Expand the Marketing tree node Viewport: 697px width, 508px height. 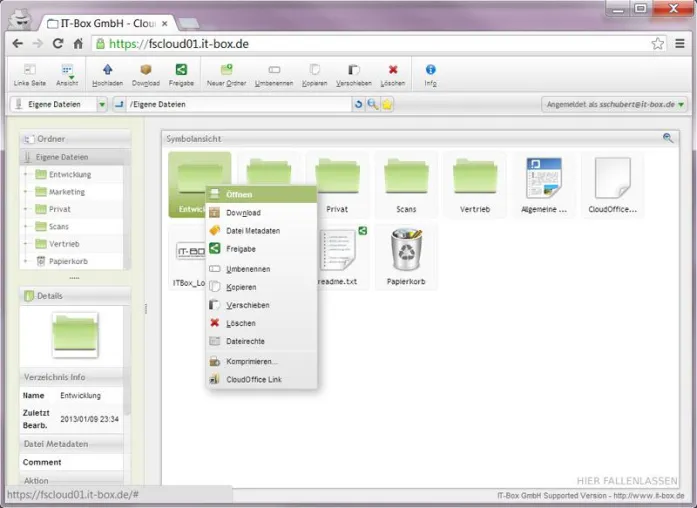tap(26, 192)
